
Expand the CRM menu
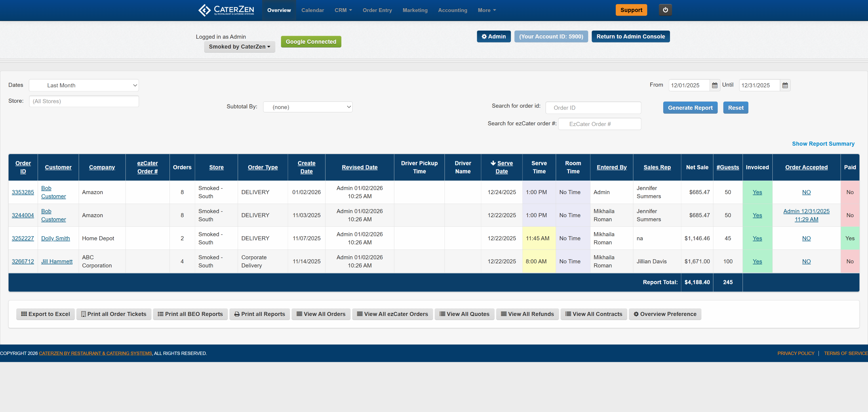tap(343, 10)
